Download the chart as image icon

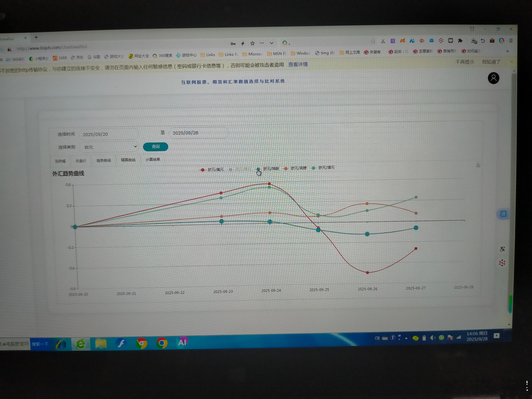click(x=478, y=165)
